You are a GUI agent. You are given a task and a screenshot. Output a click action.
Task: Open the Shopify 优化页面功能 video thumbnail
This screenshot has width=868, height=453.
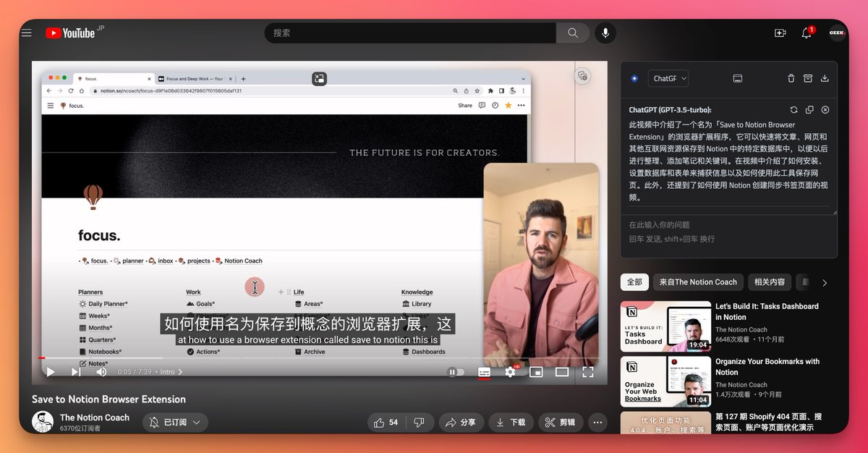[x=666, y=423]
